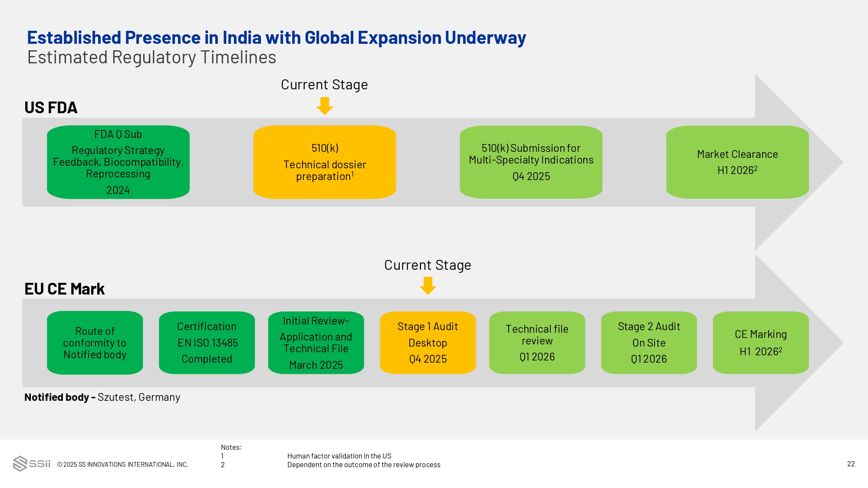Select the FDA Q Sub 2024 box
Image resolution: width=868 pixels, height=488 pixels.
point(118,162)
